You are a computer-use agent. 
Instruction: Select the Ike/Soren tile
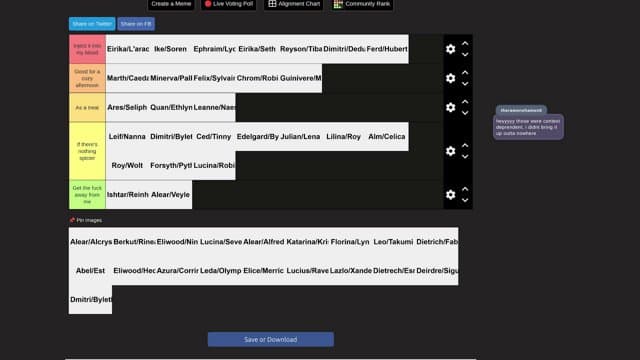click(x=171, y=49)
